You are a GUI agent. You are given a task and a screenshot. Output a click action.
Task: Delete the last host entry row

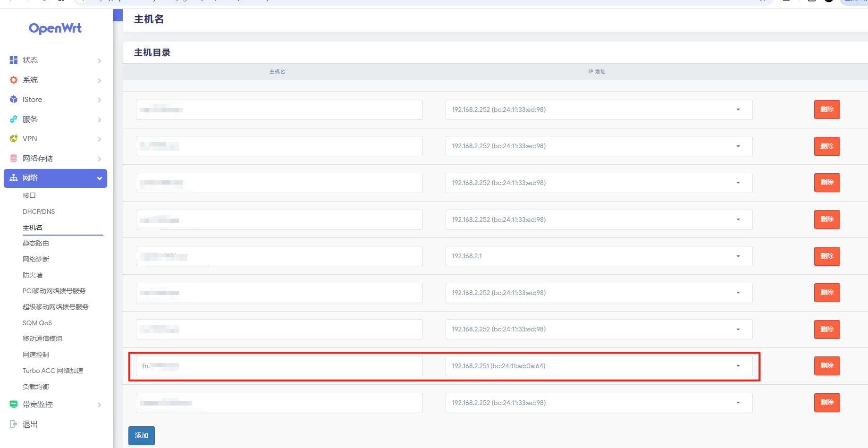tap(827, 403)
